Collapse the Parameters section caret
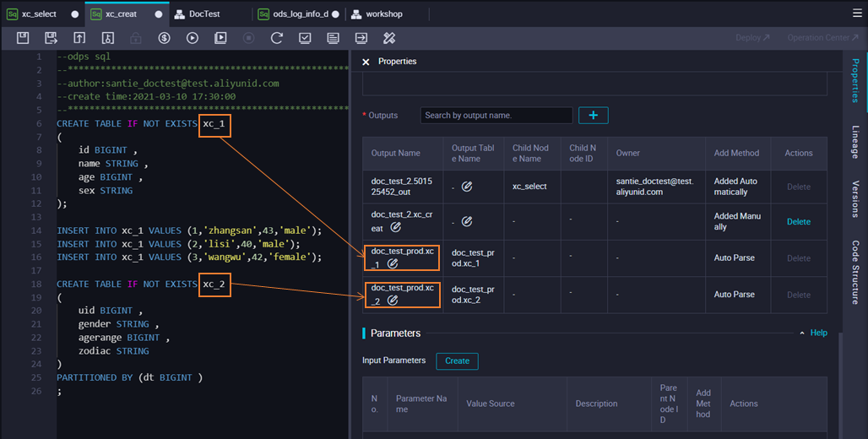 click(802, 333)
